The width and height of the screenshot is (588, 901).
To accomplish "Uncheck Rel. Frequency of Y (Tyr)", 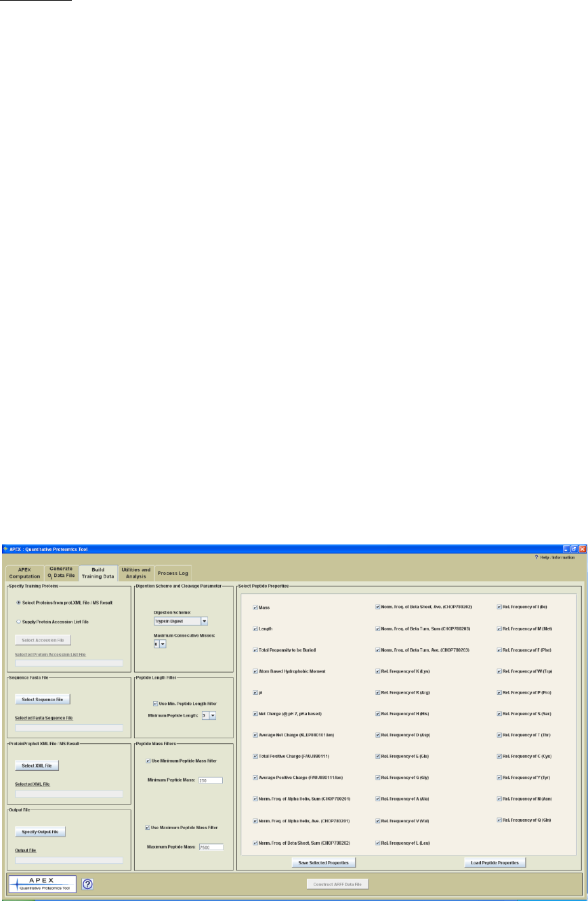I will click(x=499, y=777).
